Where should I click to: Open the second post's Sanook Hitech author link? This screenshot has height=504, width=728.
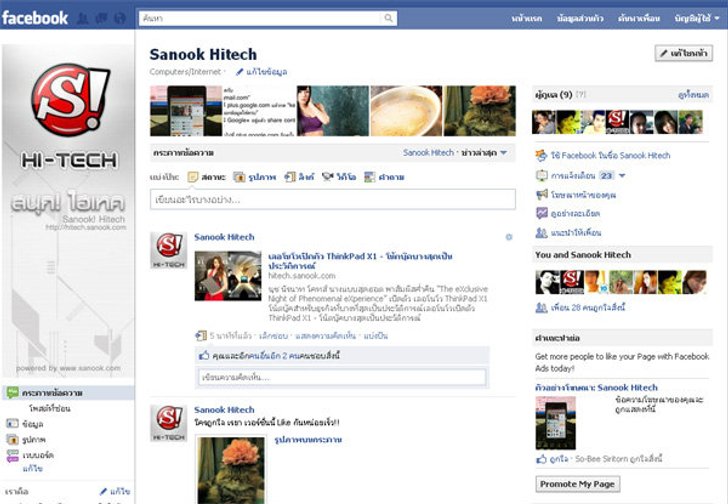[224, 410]
